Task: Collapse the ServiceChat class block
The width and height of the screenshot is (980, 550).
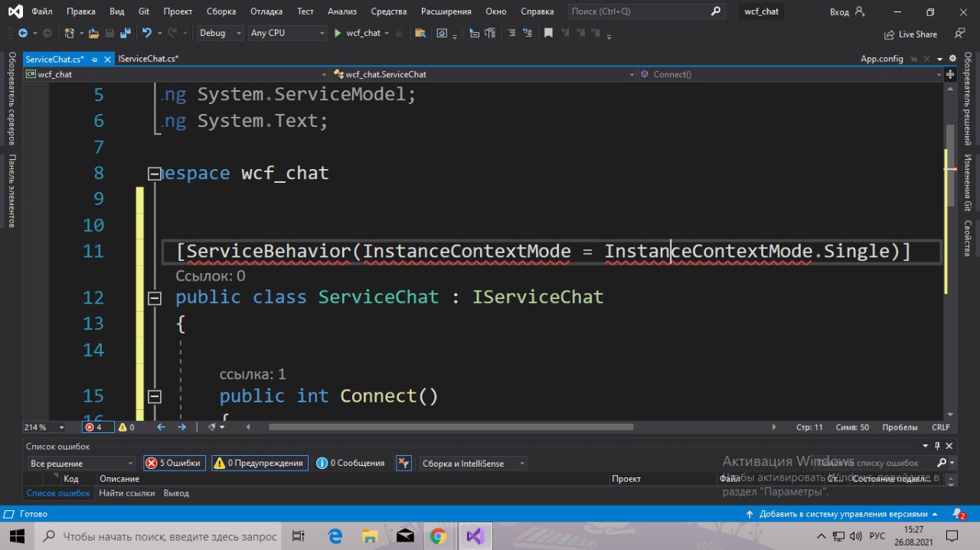Action: [155, 298]
